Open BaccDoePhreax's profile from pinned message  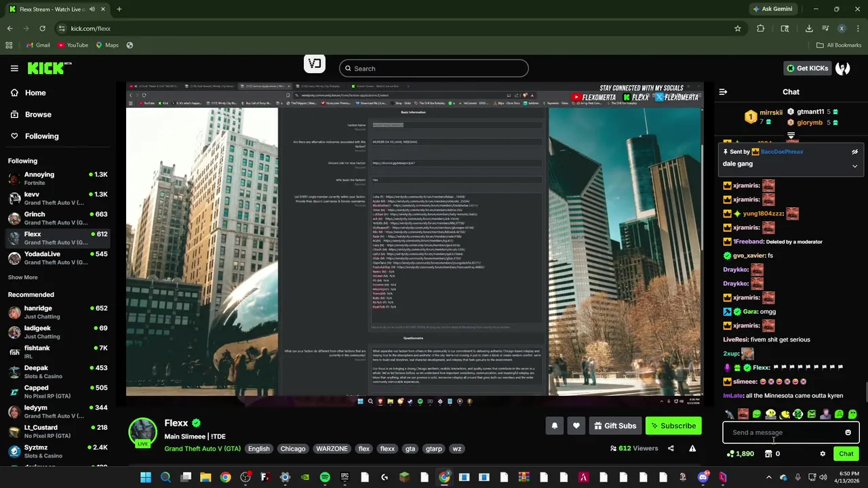tap(782, 152)
